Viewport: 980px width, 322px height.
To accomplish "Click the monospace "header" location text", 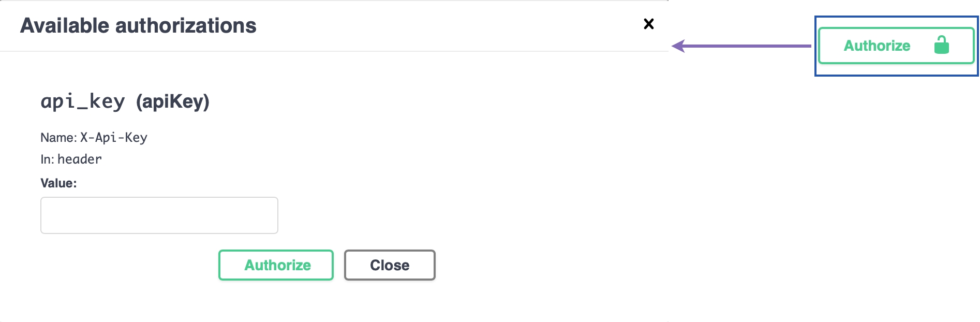I will (x=80, y=159).
